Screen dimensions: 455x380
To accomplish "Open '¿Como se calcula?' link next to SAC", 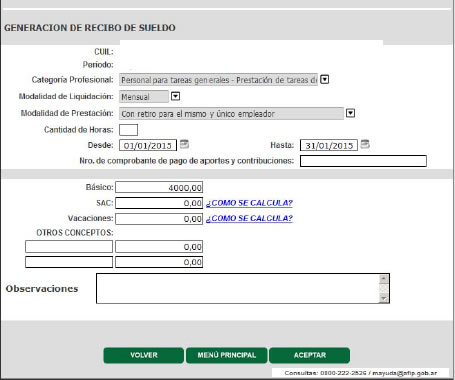I will [249, 203].
